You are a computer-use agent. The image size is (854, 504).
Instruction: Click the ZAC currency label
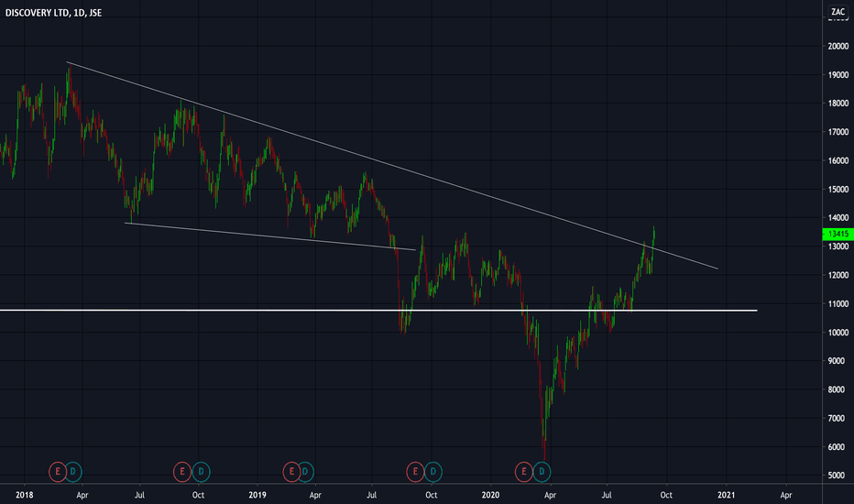click(x=838, y=11)
